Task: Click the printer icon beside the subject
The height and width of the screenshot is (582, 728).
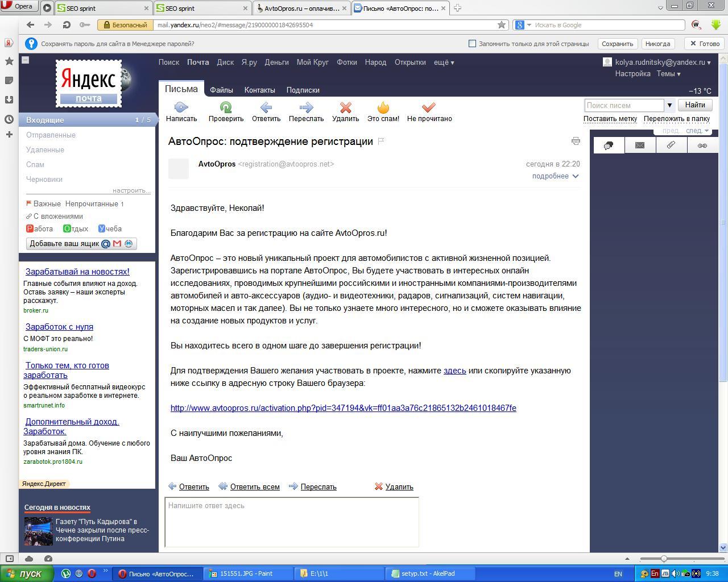Action: pos(576,141)
